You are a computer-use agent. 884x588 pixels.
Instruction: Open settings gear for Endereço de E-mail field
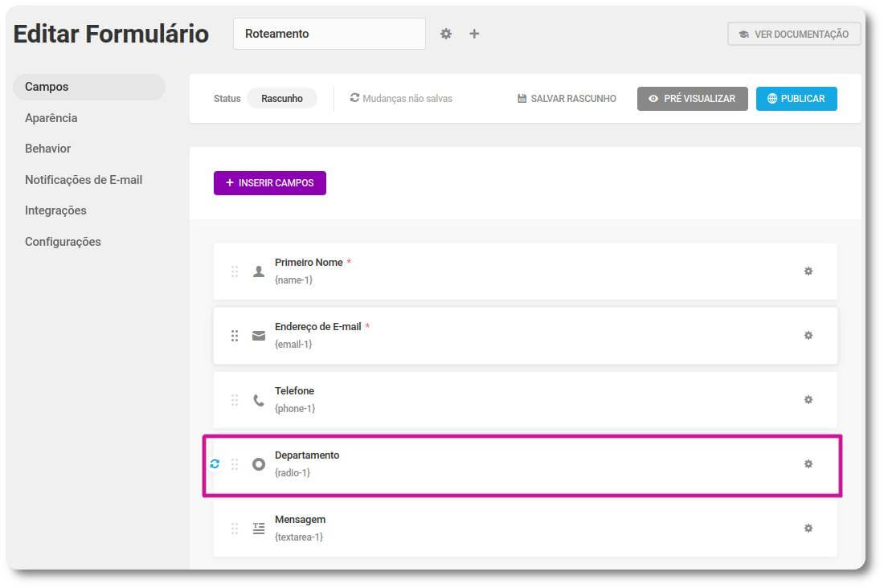click(808, 336)
